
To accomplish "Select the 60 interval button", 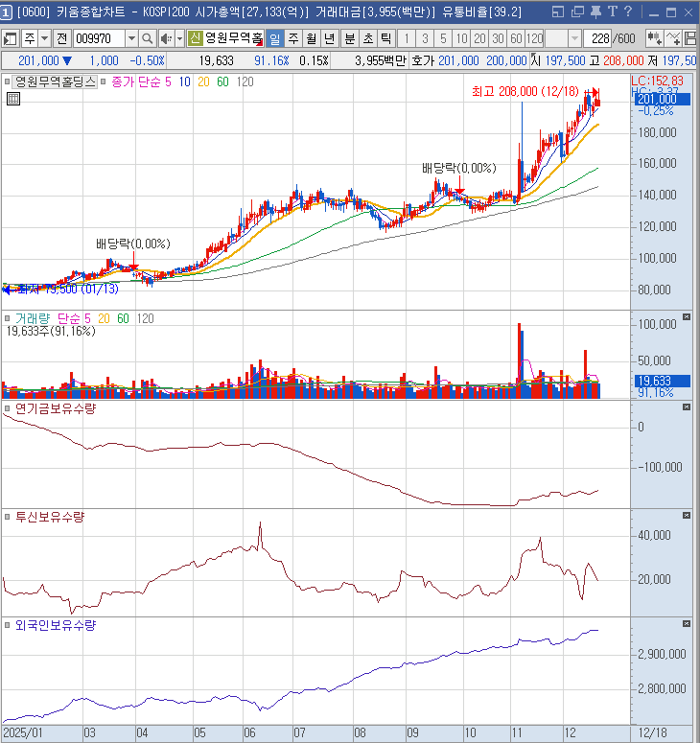I will coord(515,38).
